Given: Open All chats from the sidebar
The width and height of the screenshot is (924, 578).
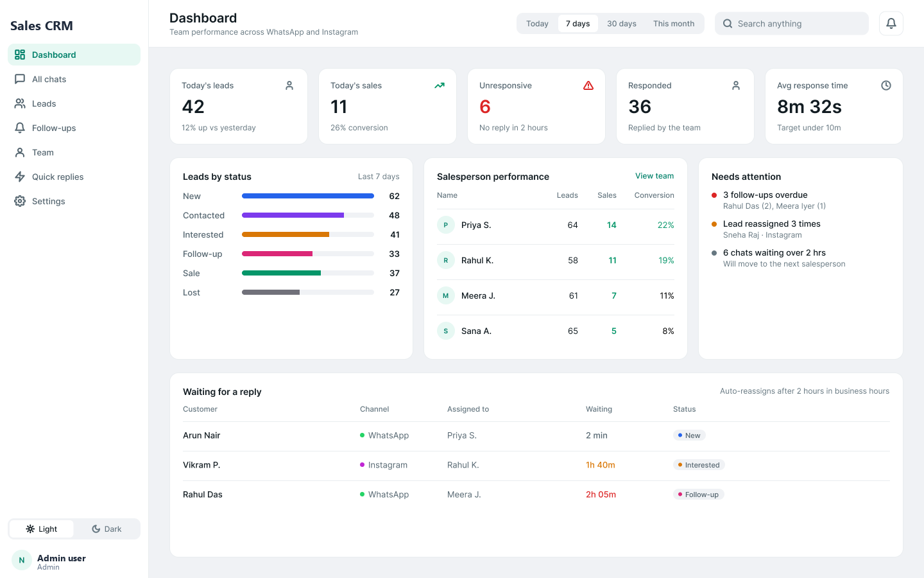Looking at the screenshot, I should pos(74,79).
